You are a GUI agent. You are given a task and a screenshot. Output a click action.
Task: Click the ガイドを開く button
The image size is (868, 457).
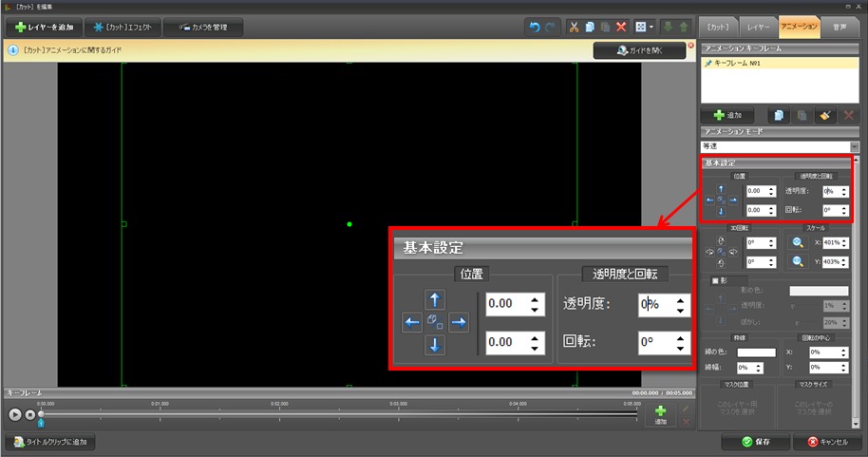639,50
